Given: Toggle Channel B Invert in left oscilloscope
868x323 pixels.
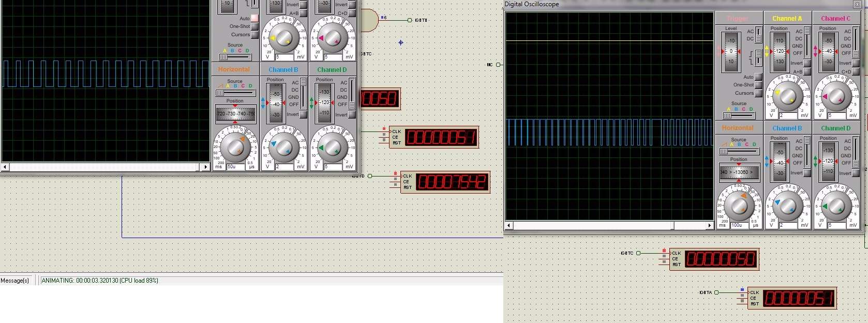Looking at the screenshot, I should [304, 114].
